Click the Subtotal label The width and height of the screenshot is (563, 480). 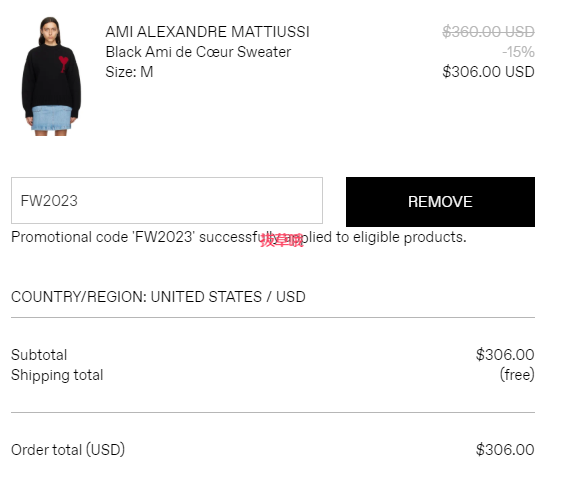pos(39,355)
